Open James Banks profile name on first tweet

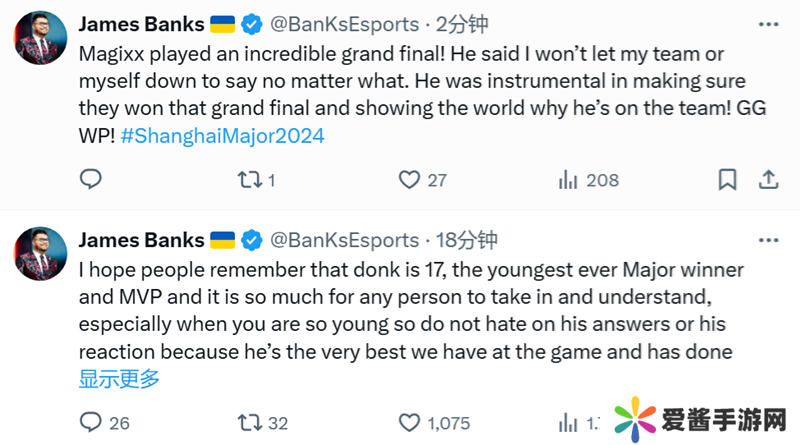(141, 24)
